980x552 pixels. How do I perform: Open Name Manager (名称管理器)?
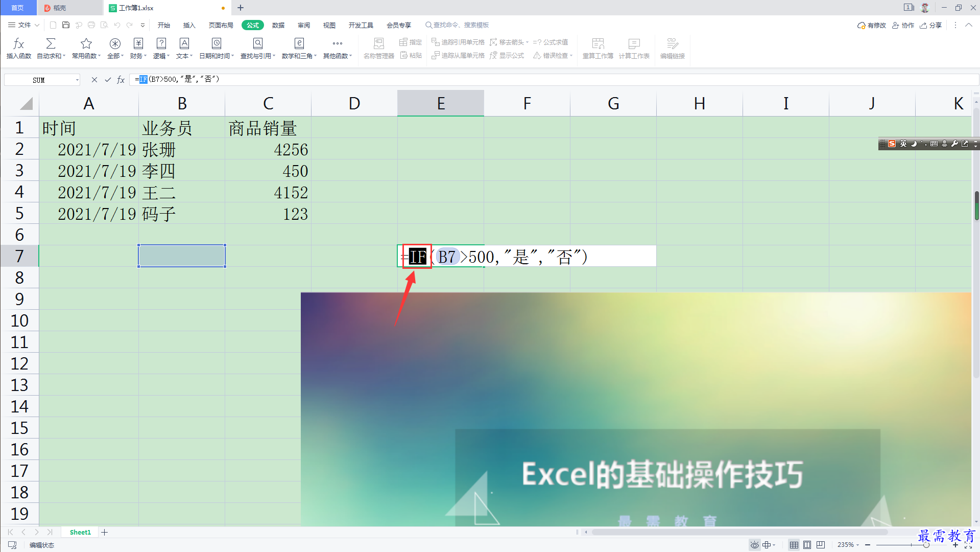click(x=378, y=49)
